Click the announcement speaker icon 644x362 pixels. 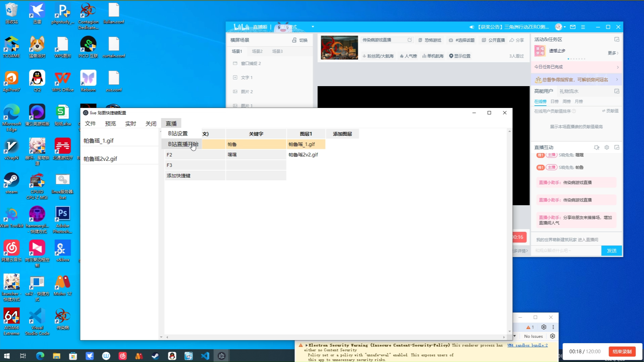pyautogui.click(x=472, y=27)
